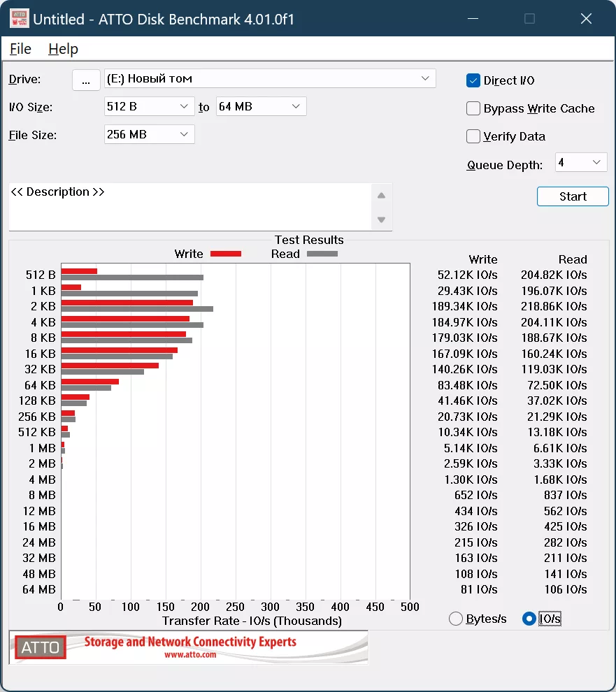
Task: Click the ATTO logo in the banner
Action: click(40, 647)
